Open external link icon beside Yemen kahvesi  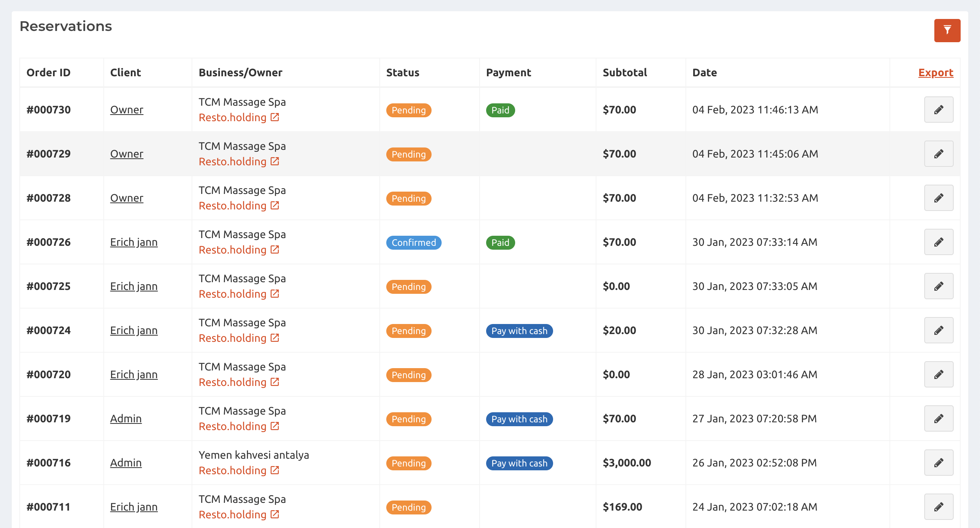tap(275, 470)
